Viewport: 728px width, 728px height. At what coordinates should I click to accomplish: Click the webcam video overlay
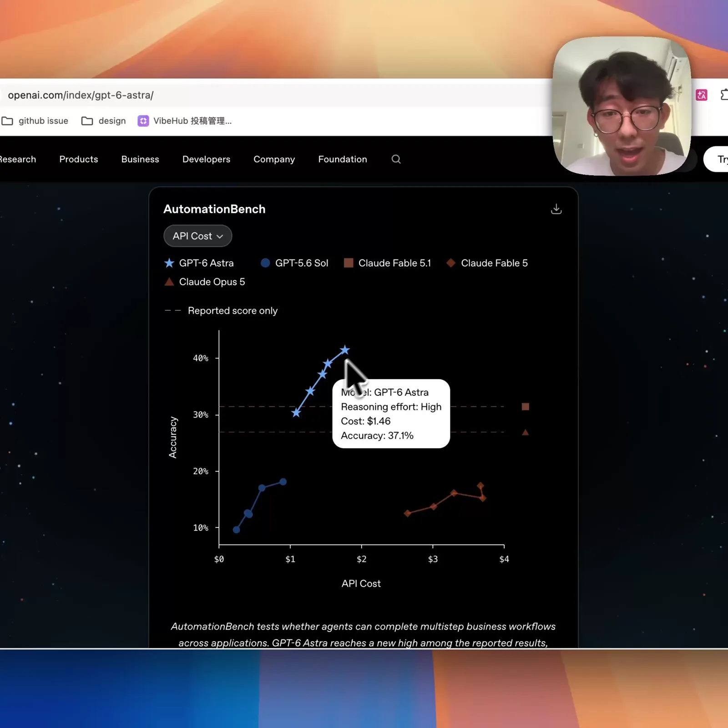622,106
